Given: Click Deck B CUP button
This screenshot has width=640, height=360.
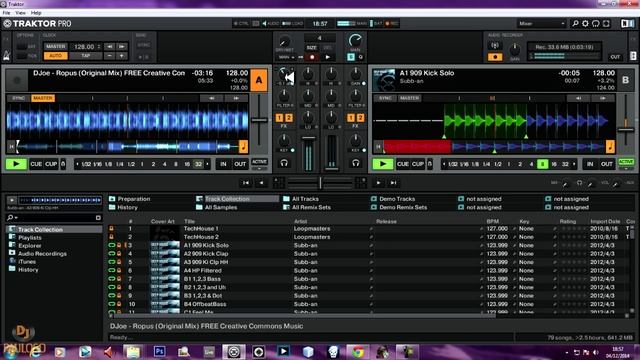Looking at the screenshot, I should (418, 164).
